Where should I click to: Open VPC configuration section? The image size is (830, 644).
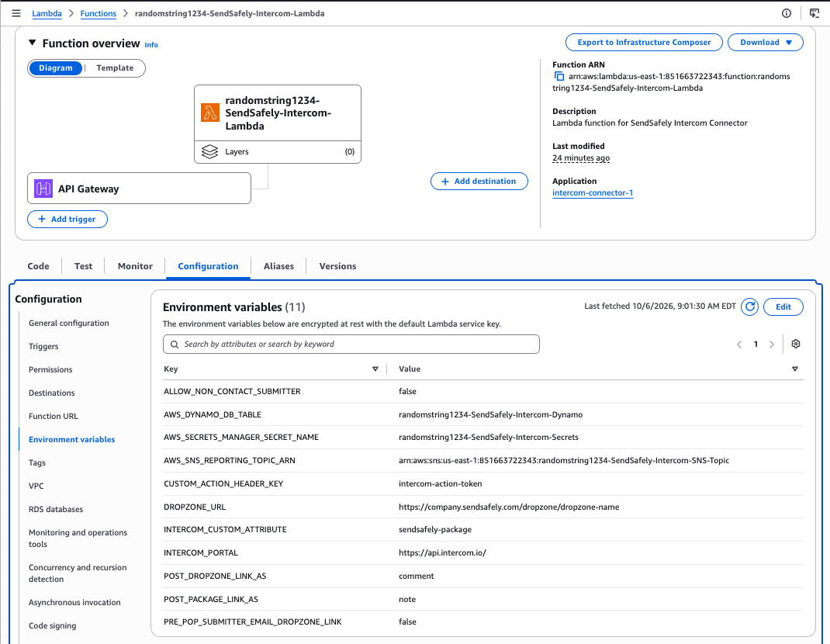[36, 486]
